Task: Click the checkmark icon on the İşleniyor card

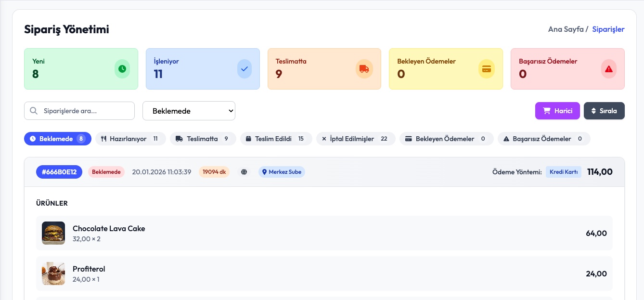Action: (245, 69)
